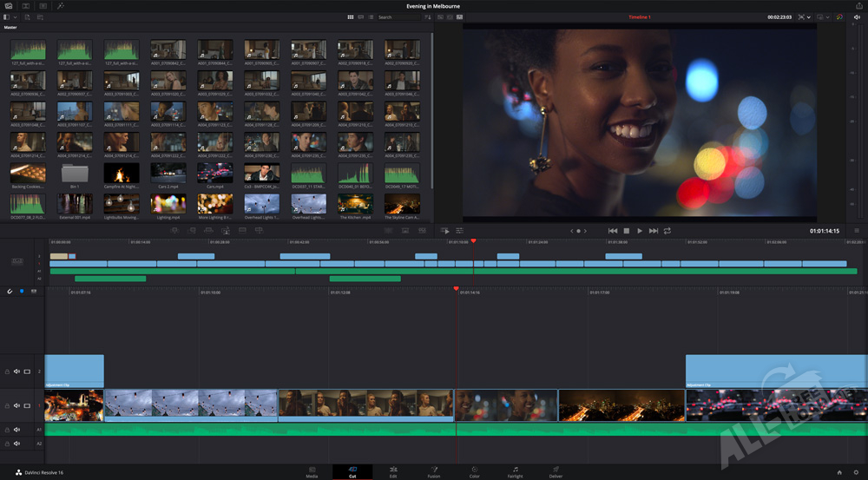Open the bin list dropdown chevron
The height and width of the screenshot is (480, 868).
pyautogui.click(x=16, y=16)
